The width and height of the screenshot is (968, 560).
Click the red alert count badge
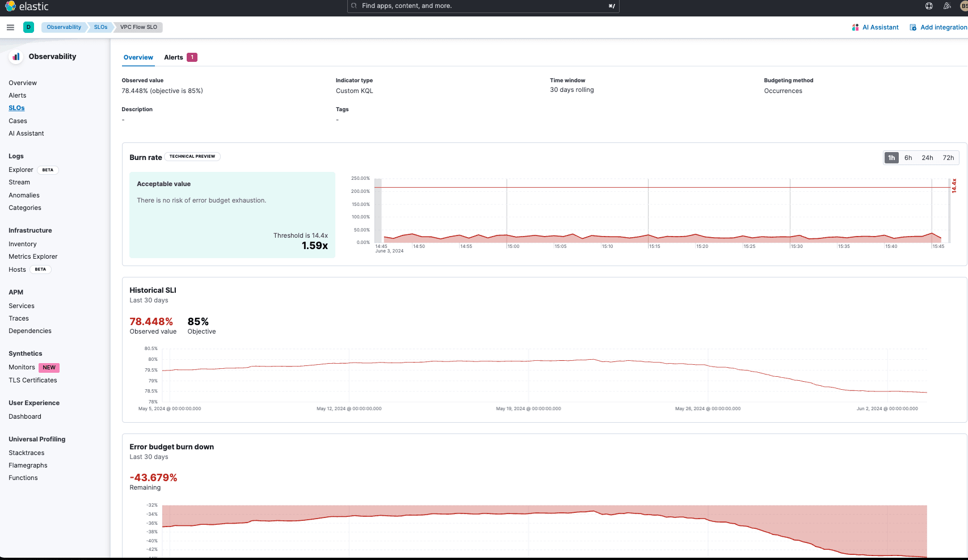click(192, 57)
